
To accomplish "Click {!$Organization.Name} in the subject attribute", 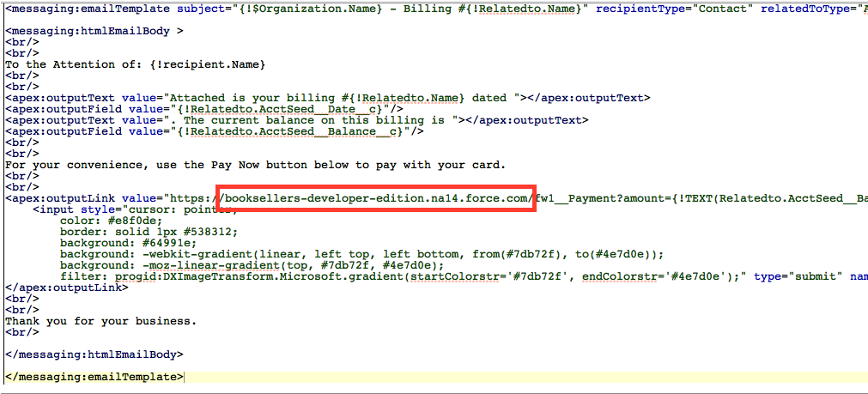I will pyautogui.click(x=311, y=9).
